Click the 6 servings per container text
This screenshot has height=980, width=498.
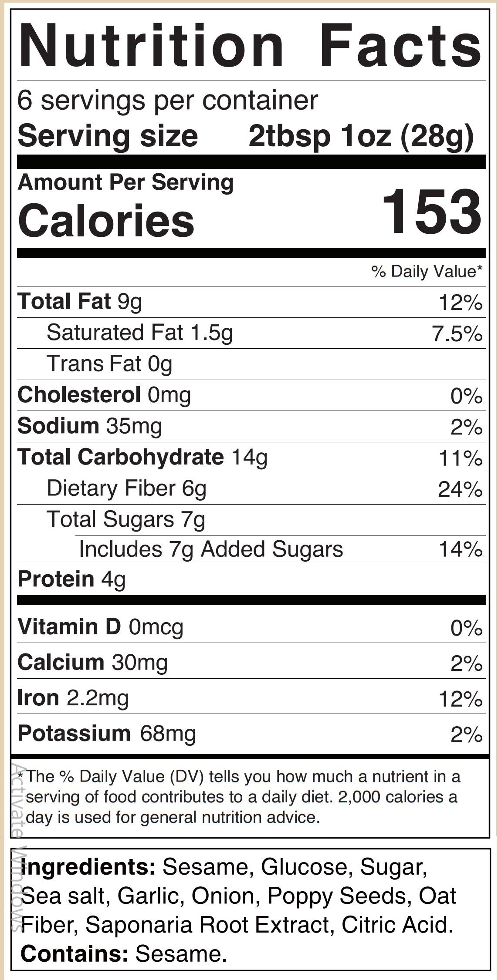[168, 101]
